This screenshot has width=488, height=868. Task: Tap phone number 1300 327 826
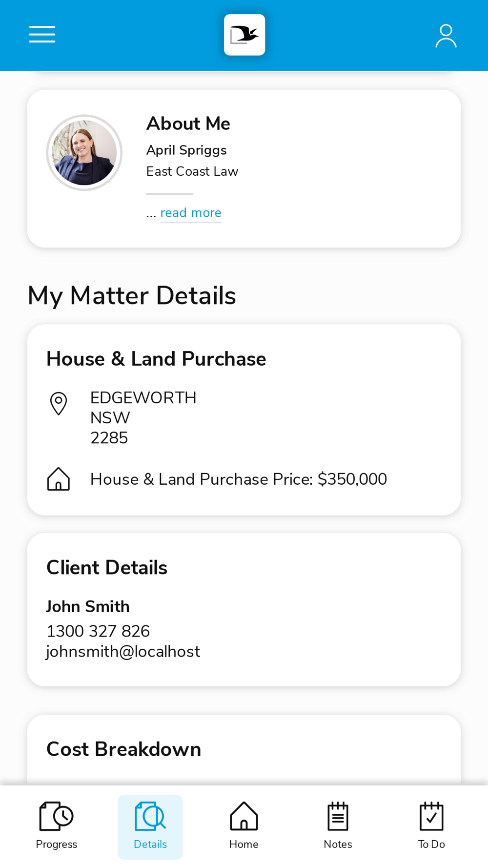[x=98, y=631]
